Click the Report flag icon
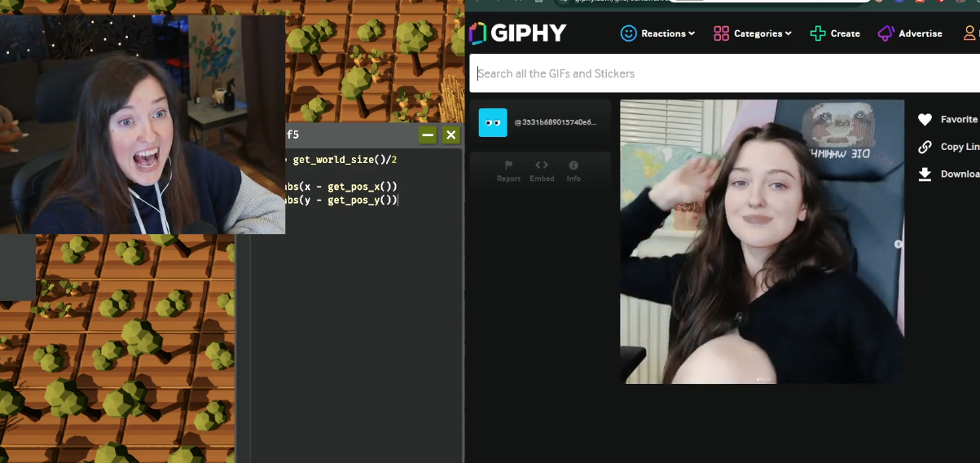The width and height of the screenshot is (980, 463). click(508, 165)
